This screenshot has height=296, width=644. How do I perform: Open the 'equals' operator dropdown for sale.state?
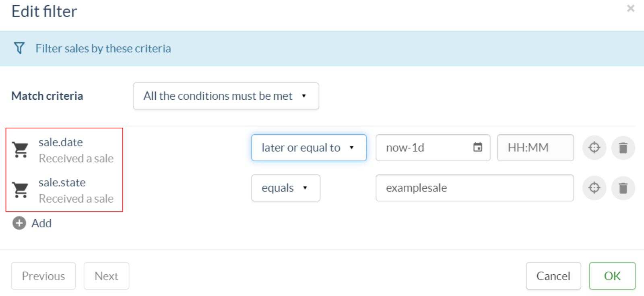(x=285, y=188)
